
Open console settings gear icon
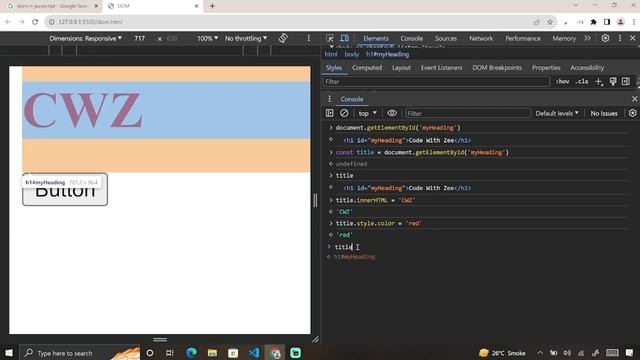click(633, 113)
